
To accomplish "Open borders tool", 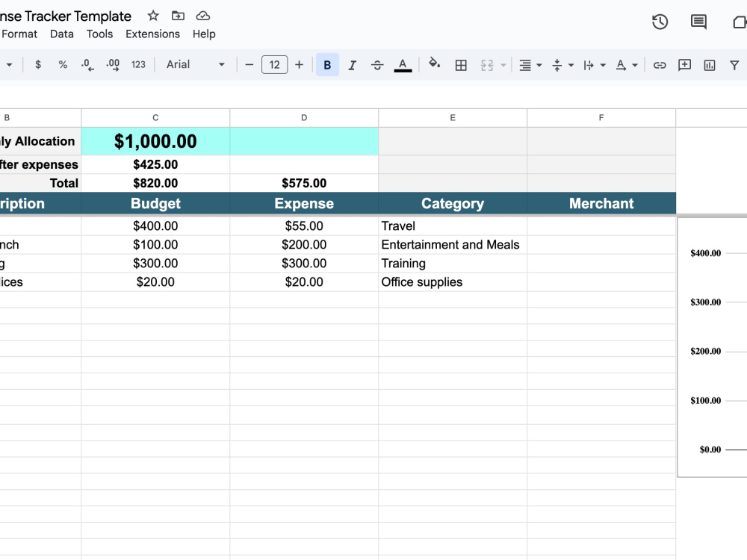I will click(461, 65).
